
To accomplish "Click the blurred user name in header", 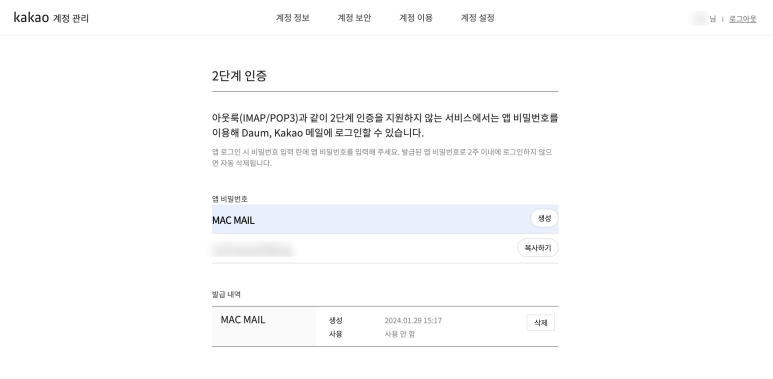I will 701,19.
